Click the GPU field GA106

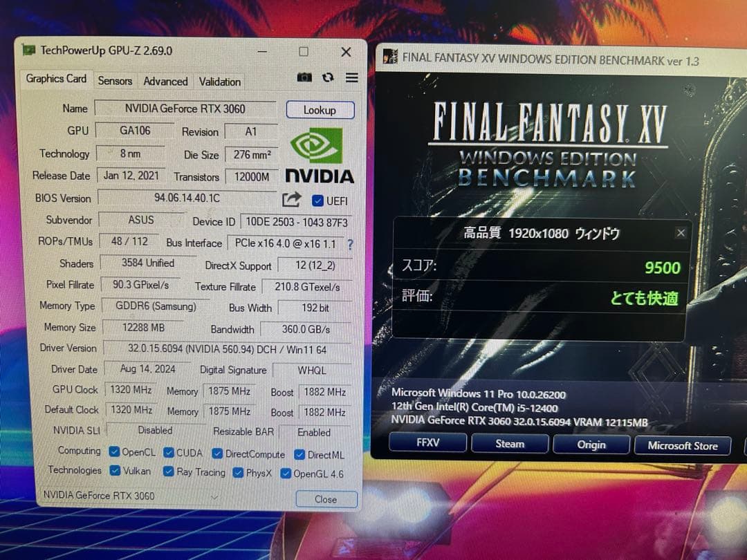pos(135,131)
